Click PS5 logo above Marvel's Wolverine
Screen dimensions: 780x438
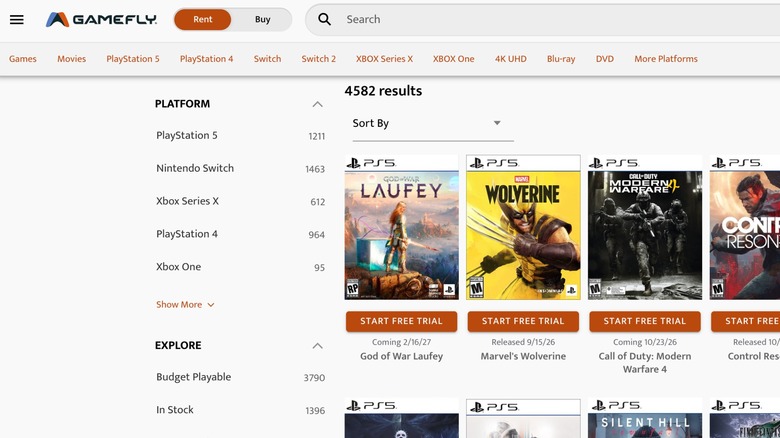point(495,163)
